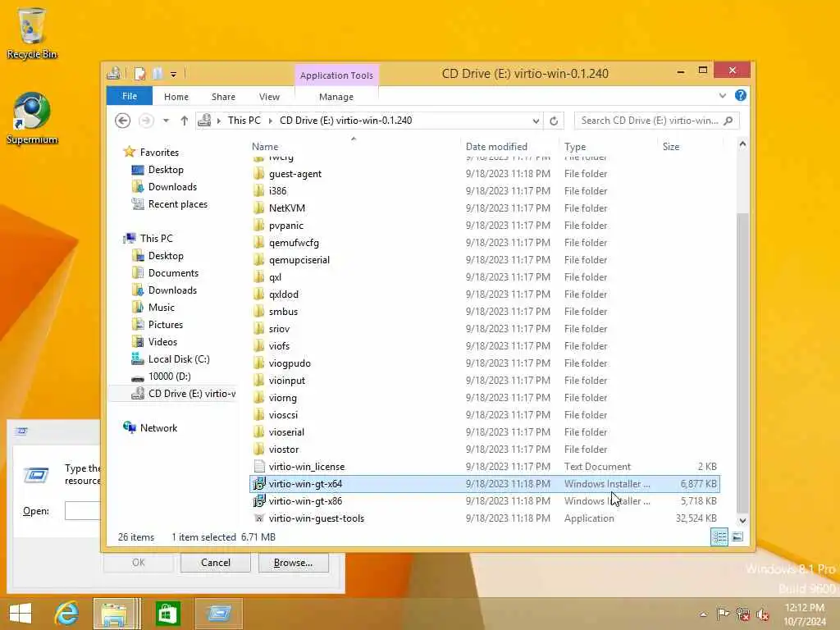840x630 pixels.
Task: Go up one level with Up arrow
Action: tap(185, 121)
